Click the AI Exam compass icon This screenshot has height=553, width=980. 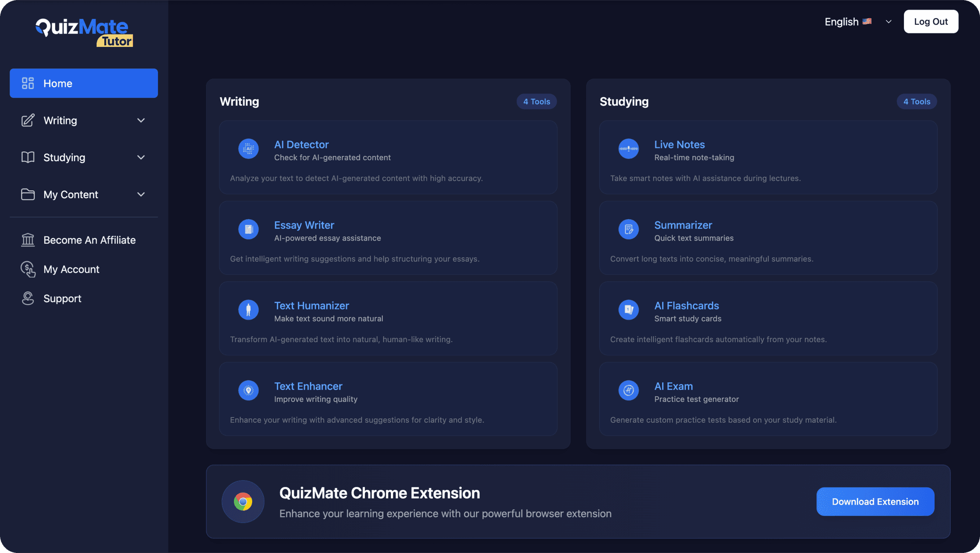628,390
